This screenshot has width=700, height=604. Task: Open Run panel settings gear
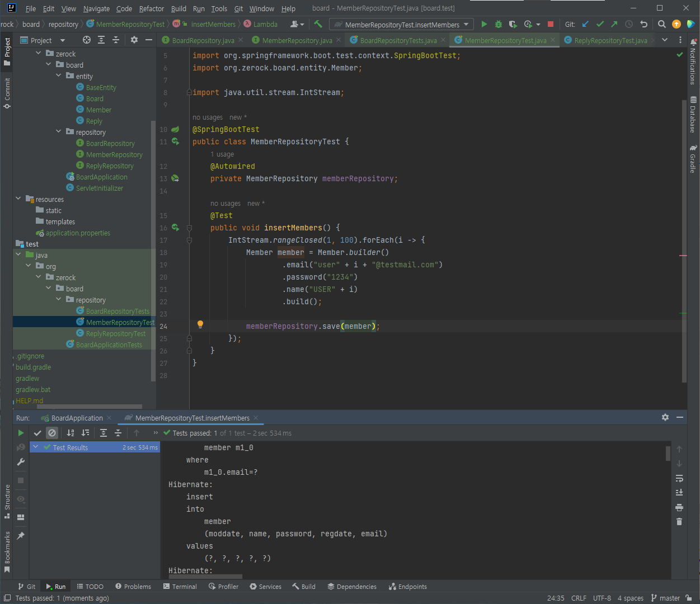tap(665, 417)
